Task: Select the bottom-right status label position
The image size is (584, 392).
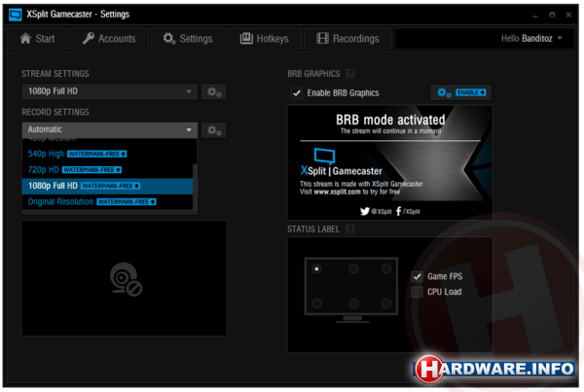Action: (386, 303)
